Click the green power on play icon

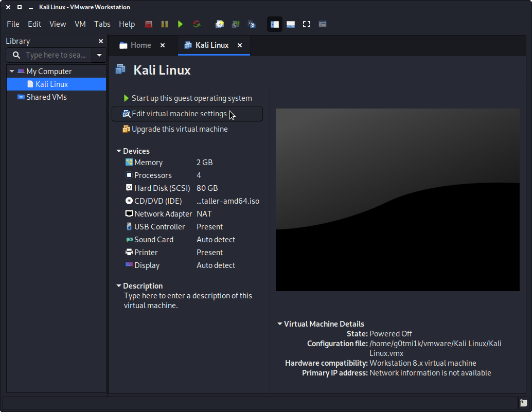[x=180, y=24]
